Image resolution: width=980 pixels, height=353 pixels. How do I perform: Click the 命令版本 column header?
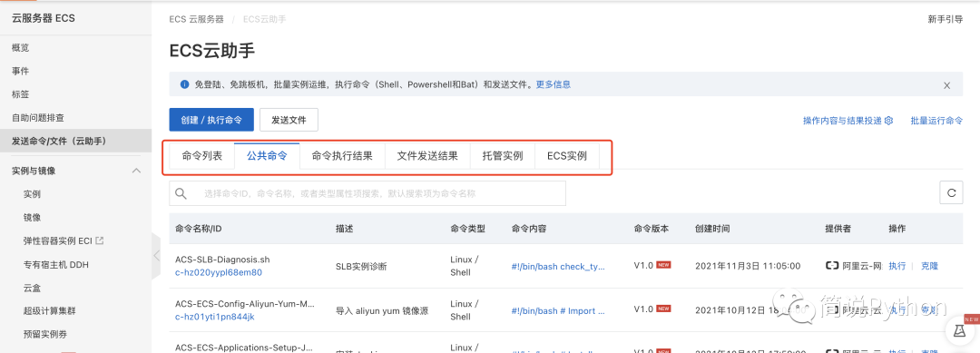652,229
